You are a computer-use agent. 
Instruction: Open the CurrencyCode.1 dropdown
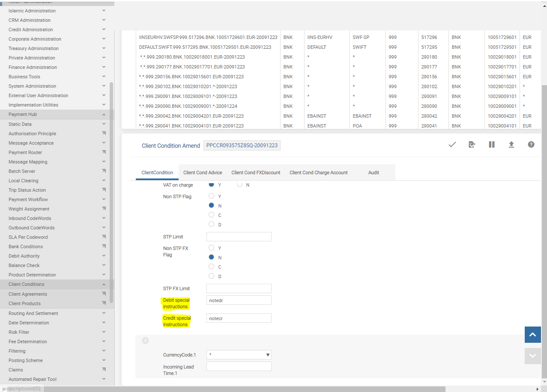tap(239, 355)
